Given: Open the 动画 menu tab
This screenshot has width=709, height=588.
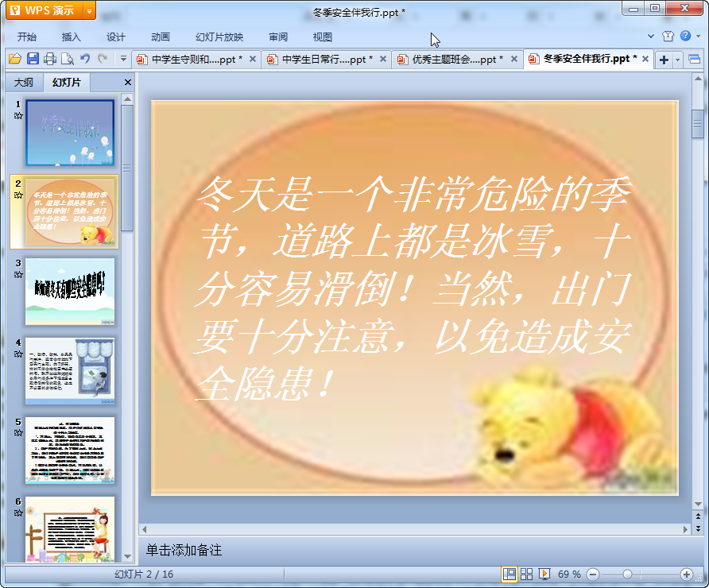Looking at the screenshot, I should [x=160, y=37].
